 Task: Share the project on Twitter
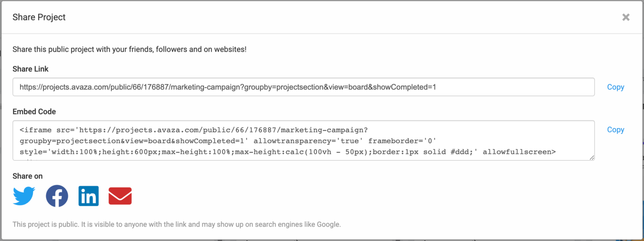pos(24,196)
